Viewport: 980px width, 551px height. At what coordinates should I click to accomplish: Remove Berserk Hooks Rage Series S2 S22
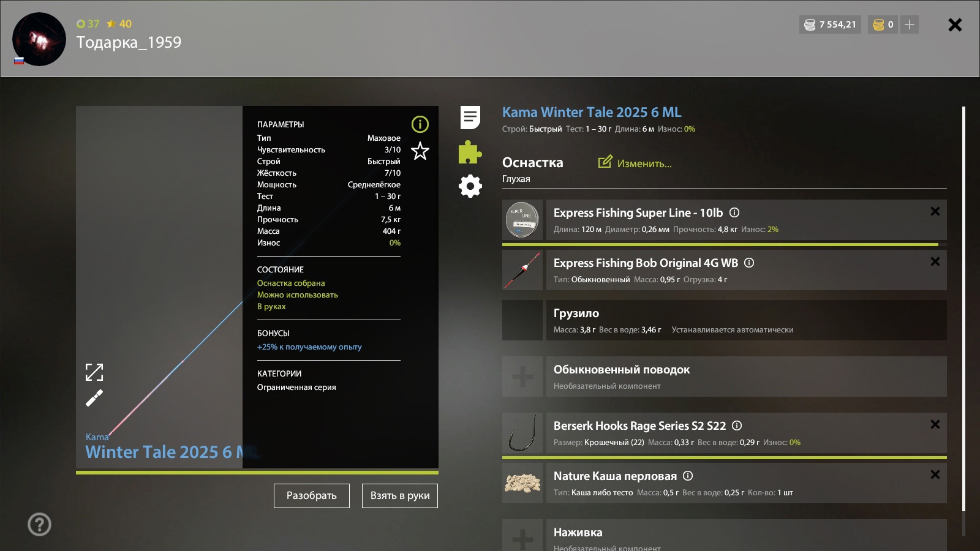[935, 424]
